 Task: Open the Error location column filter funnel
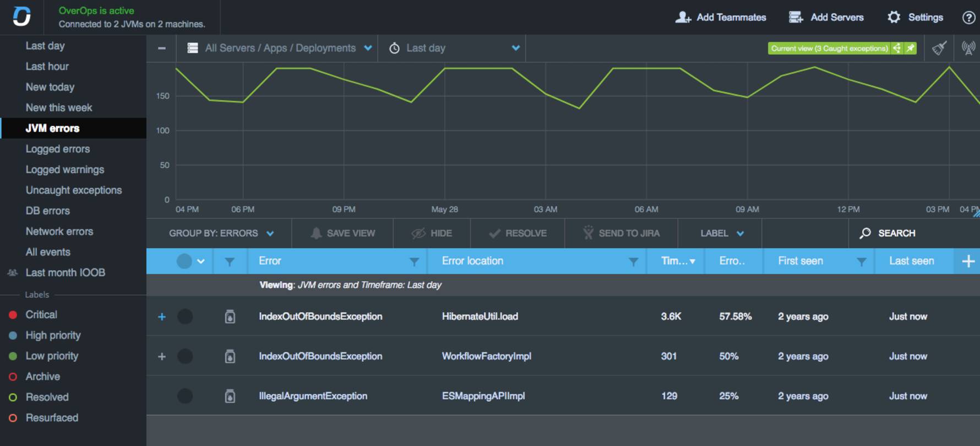[x=633, y=262]
